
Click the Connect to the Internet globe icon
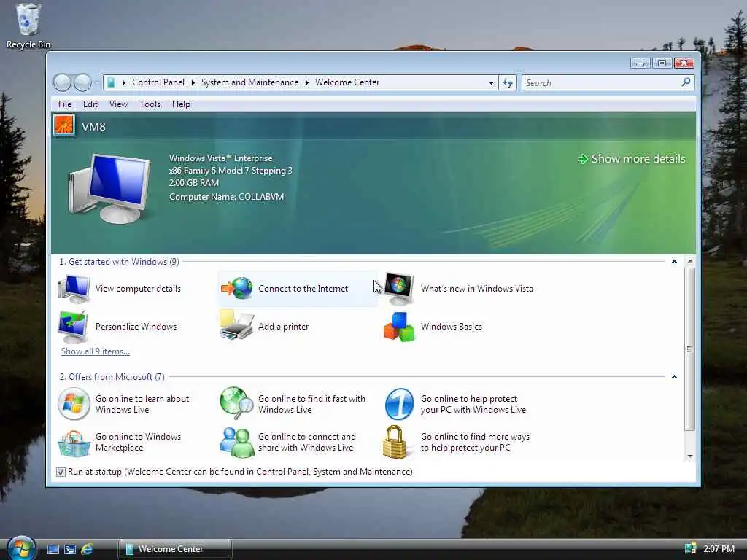click(237, 288)
